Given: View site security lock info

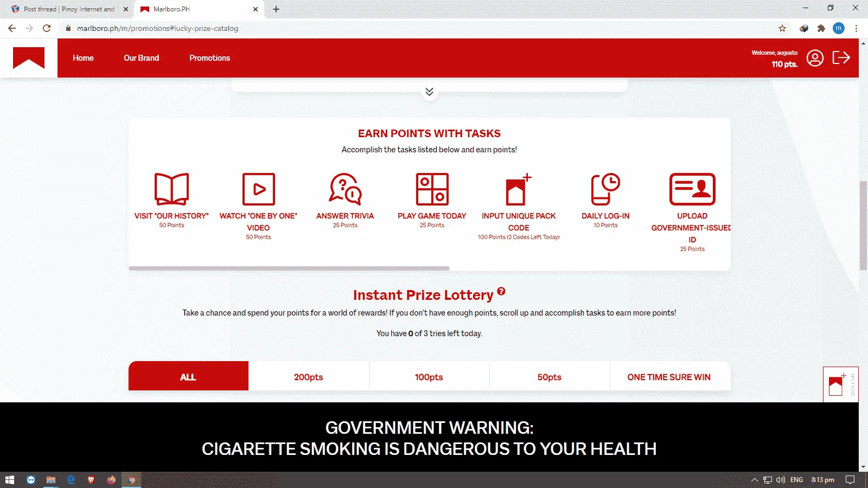Looking at the screenshot, I should [68, 28].
